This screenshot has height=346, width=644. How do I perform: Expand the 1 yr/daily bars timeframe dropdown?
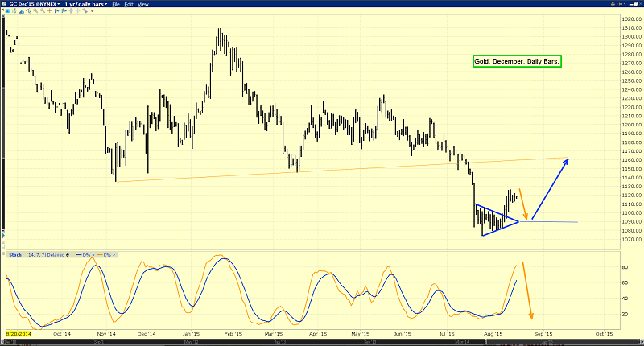coord(87,4)
